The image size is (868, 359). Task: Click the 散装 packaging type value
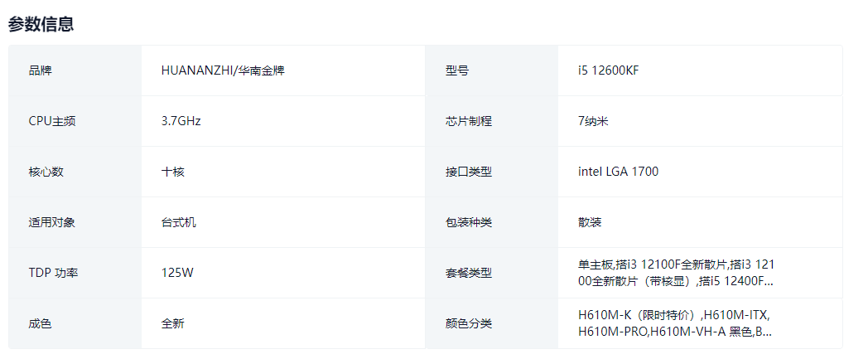pyautogui.click(x=590, y=222)
